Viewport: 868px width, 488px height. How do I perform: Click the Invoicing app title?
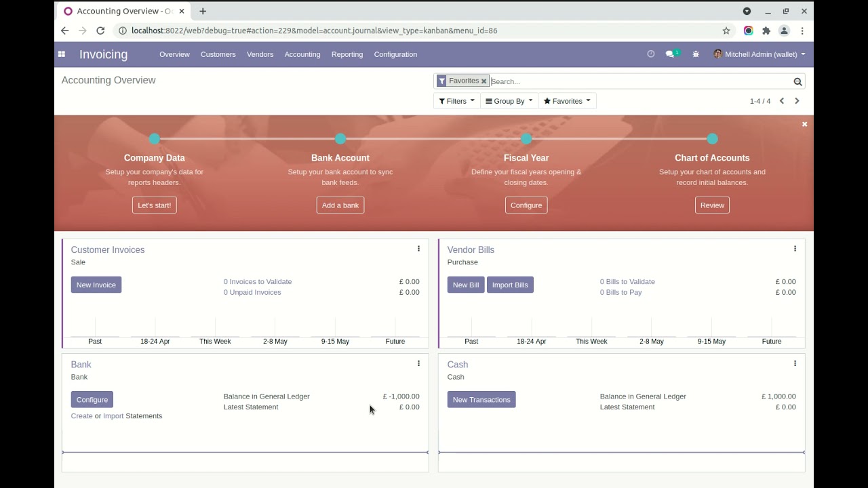(103, 54)
